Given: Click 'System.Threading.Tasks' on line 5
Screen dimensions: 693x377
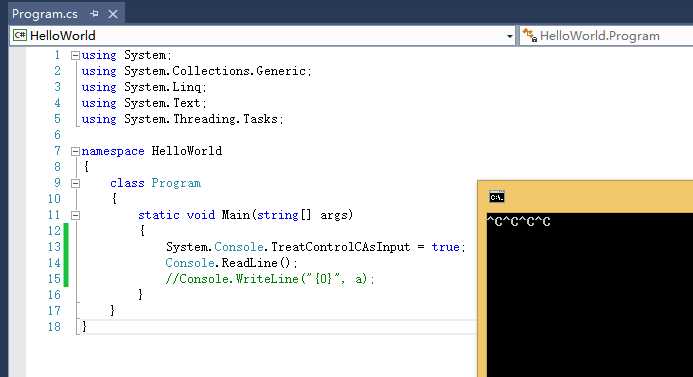Looking at the screenshot, I should [x=201, y=119].
